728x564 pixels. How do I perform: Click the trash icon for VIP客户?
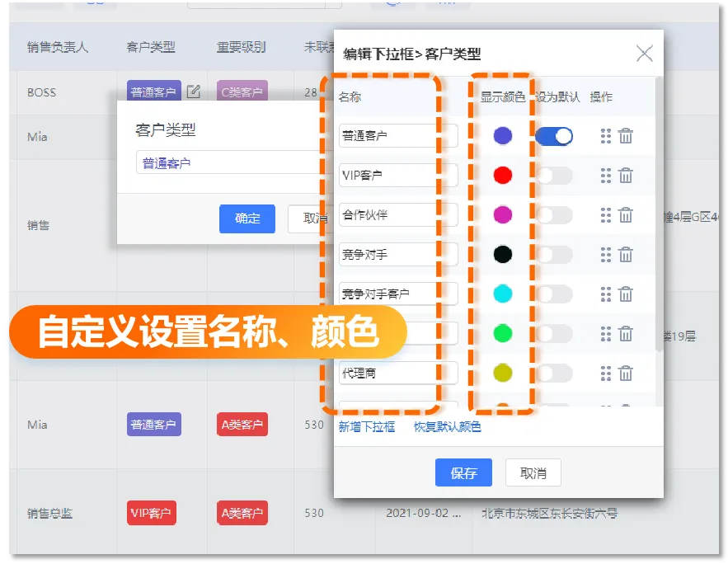(x=626, y=176)
